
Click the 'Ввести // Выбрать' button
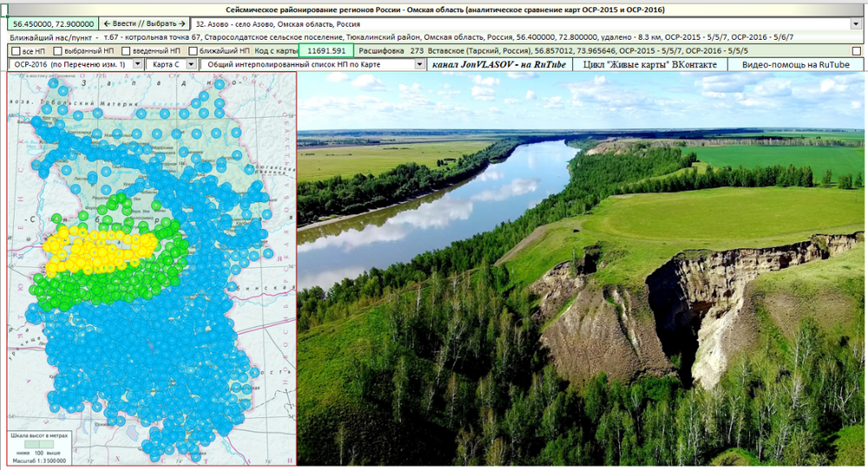tap(144, 23)
